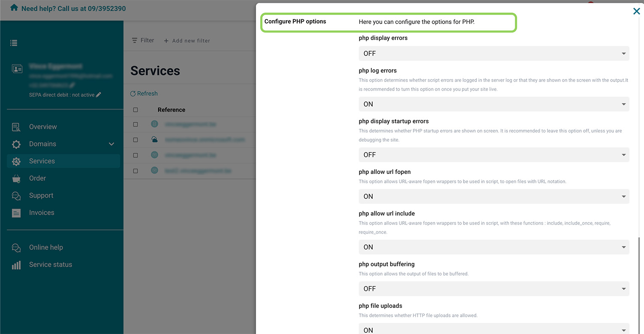
Task: Open the php file uploads dropdown
Action: [494, 329]
